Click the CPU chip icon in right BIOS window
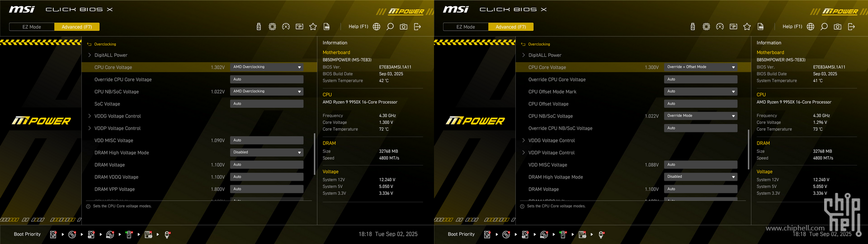This screenshot has width=868, height=244. point(706,27)
